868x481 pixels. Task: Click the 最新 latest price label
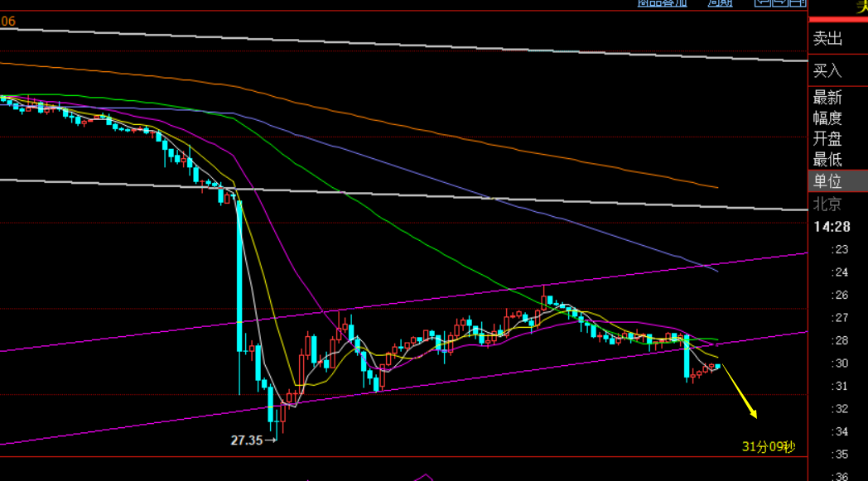(x=827, y=98)
